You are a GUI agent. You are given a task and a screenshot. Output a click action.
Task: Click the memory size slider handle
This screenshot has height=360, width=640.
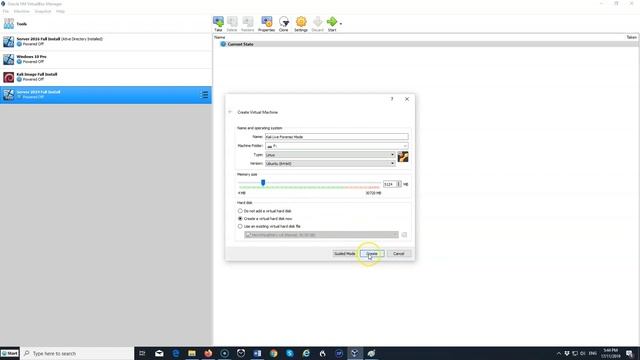point(263,183)
